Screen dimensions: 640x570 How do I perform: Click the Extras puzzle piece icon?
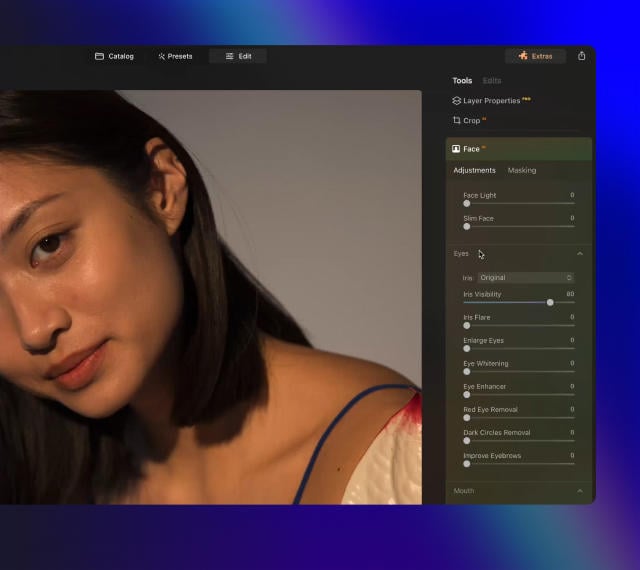[x=523, y=56]
